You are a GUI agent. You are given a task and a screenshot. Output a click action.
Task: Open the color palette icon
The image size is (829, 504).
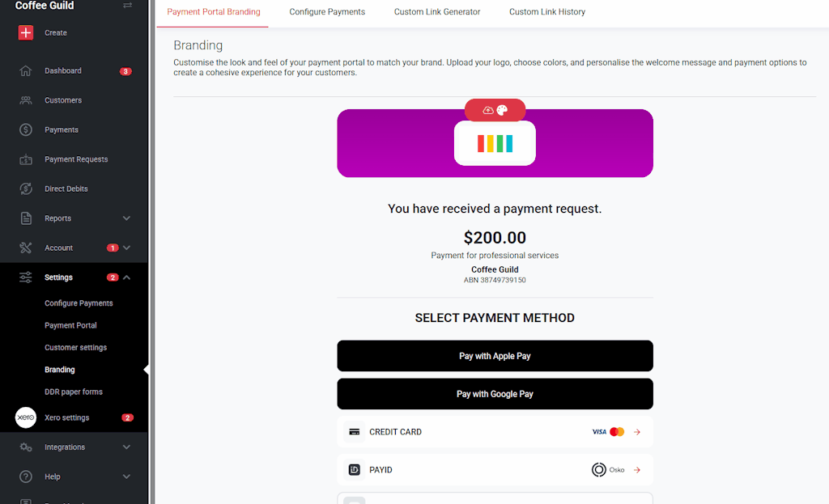click(x=502, y=110)
